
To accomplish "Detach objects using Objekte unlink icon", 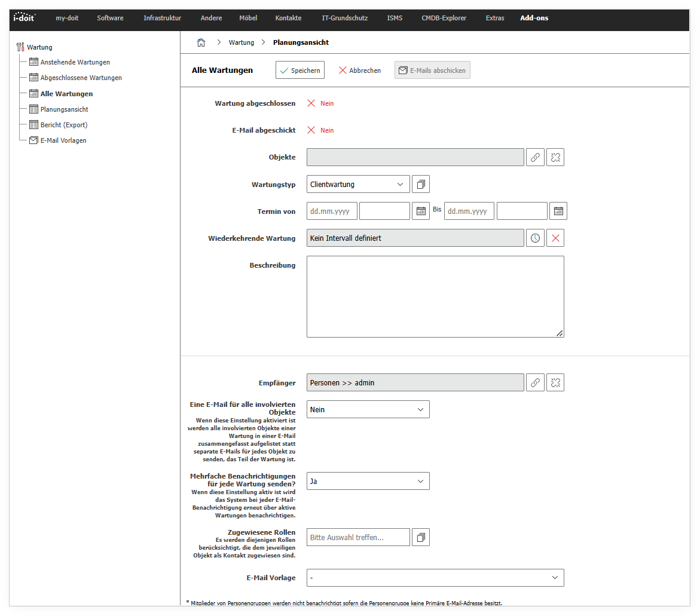I will click(x=555, y=157).
